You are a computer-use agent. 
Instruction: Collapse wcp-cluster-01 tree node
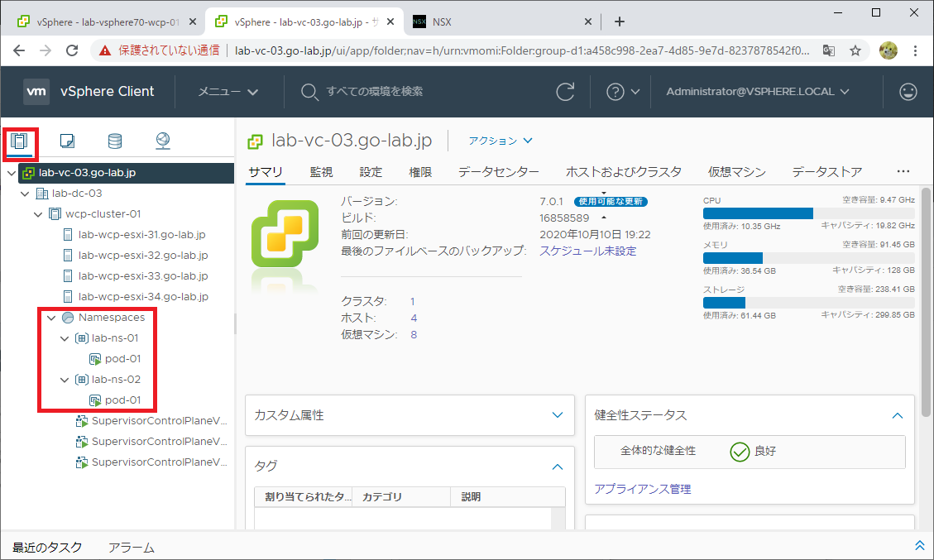pos(38,214)
